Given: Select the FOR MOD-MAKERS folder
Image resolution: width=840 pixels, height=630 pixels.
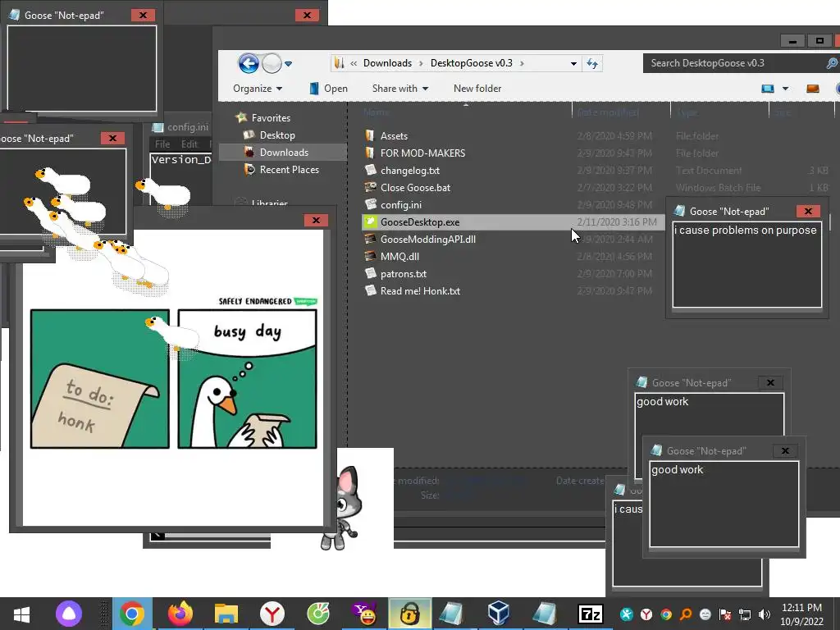Looking at the screenshot, I should pos(422,153).
